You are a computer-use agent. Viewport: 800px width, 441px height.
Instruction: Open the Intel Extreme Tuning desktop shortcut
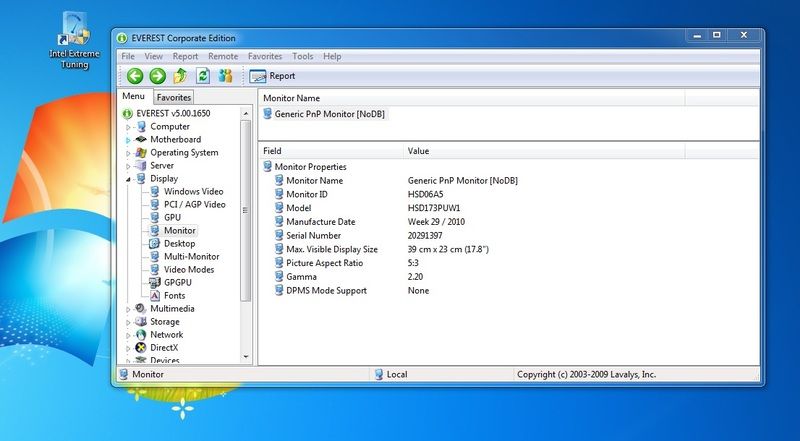point(74,41)
